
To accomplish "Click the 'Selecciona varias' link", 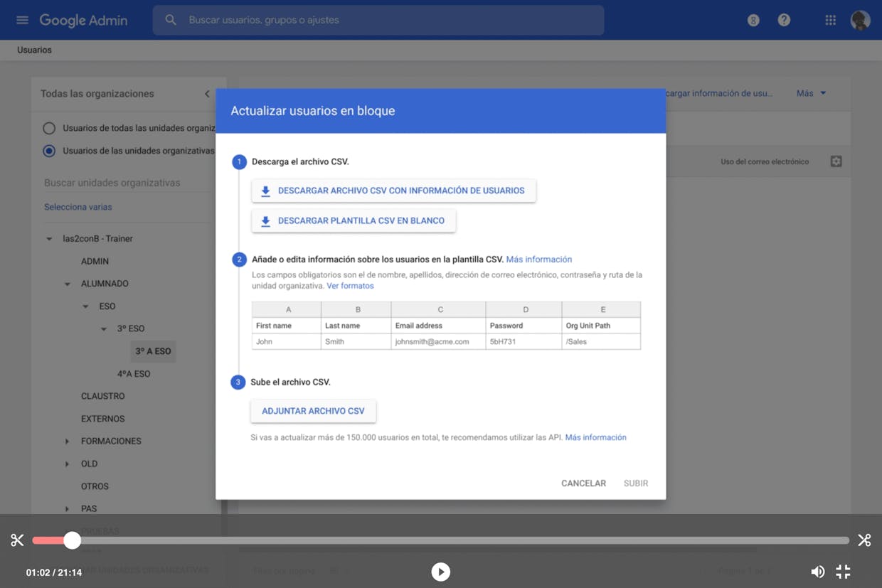I will 78,207.
